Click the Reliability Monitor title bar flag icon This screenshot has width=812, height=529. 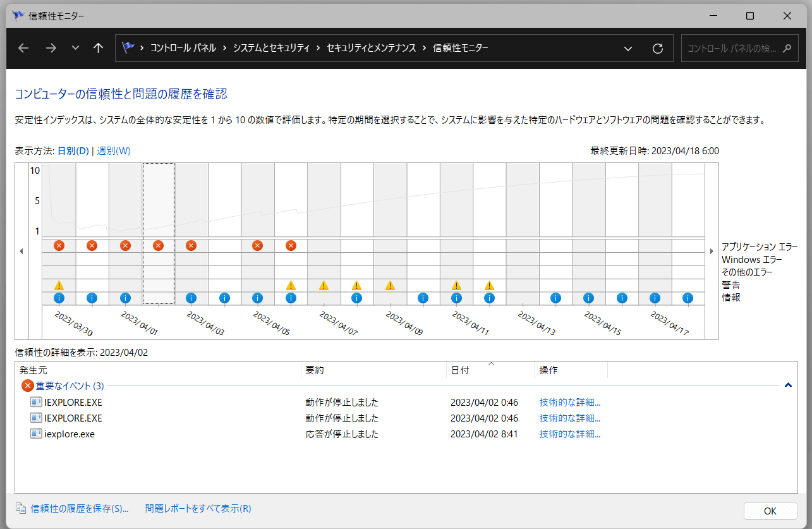18,16
